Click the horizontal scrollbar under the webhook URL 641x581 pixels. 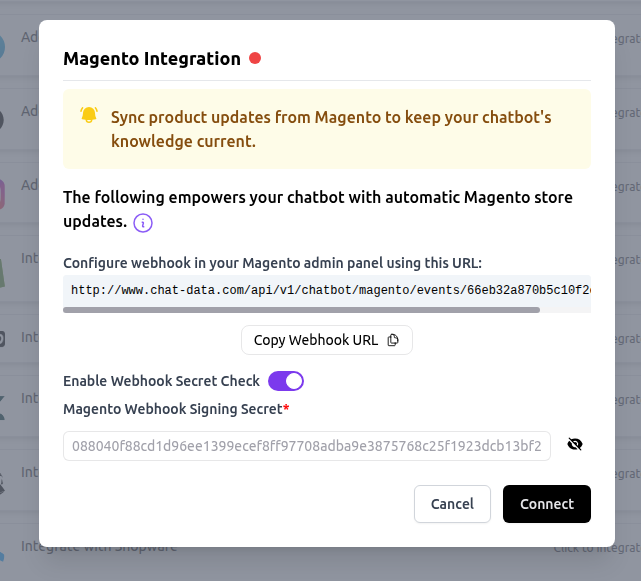[x=301, y=310]
